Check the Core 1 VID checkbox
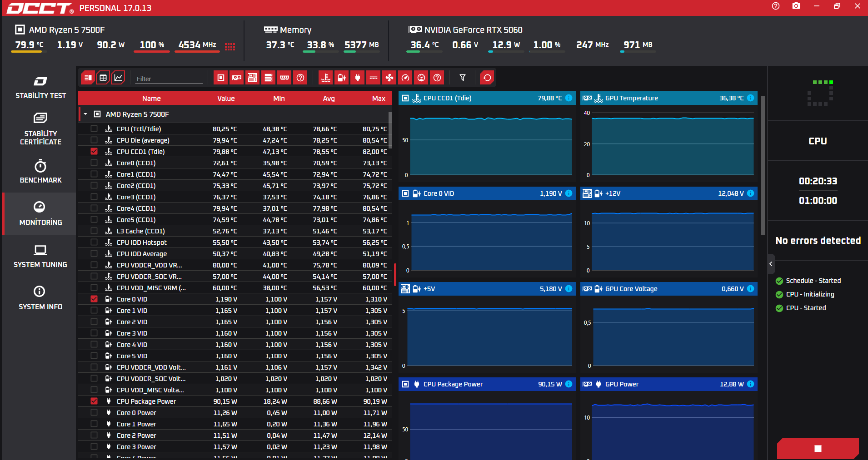Viewport: 868px width, 460px height. tap(94, 310)
